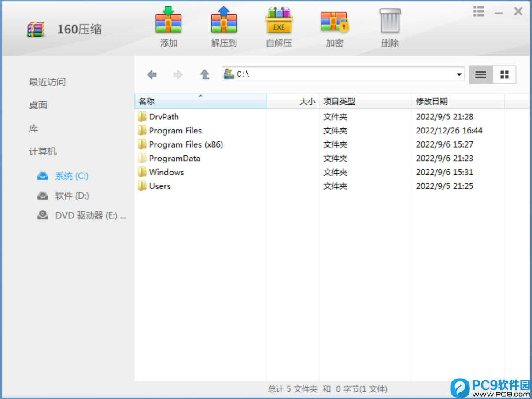Open DVD 驱动器 (E:) drive
The width and height of the screenshot is (532, 399).
pyautogui.click(x=91, y=216)
